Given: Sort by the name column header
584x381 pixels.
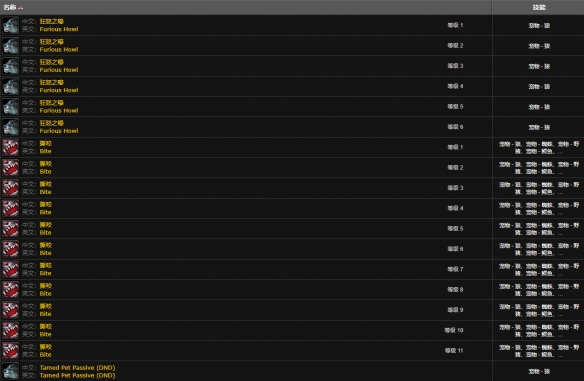Looking at the screenshot, I should point(10,7).
